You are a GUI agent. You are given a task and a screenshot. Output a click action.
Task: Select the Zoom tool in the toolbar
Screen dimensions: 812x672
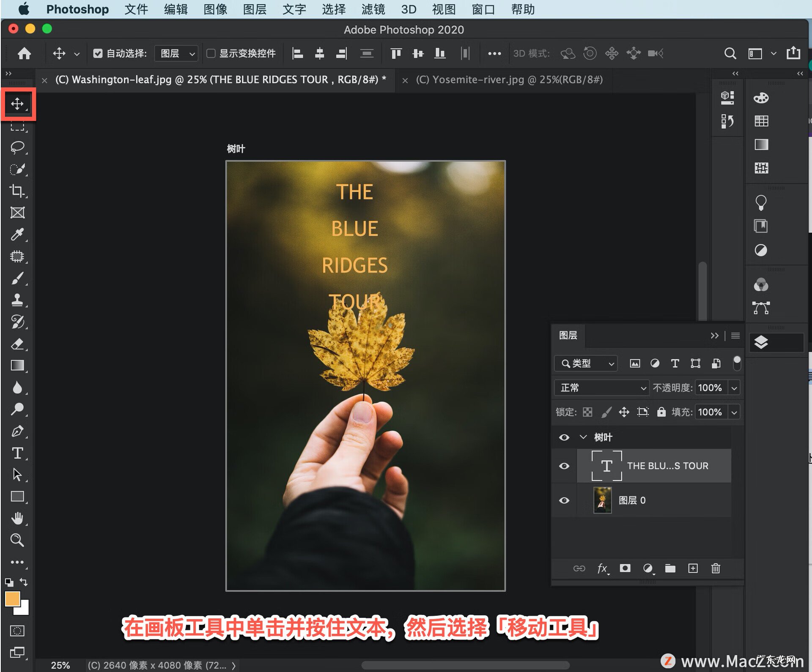coord(17,540)
